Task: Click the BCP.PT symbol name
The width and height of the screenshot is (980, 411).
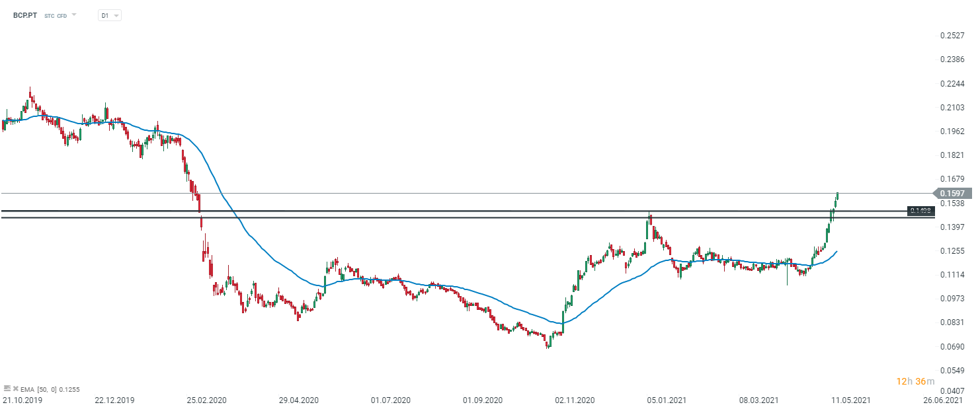Action: [25, 15]
